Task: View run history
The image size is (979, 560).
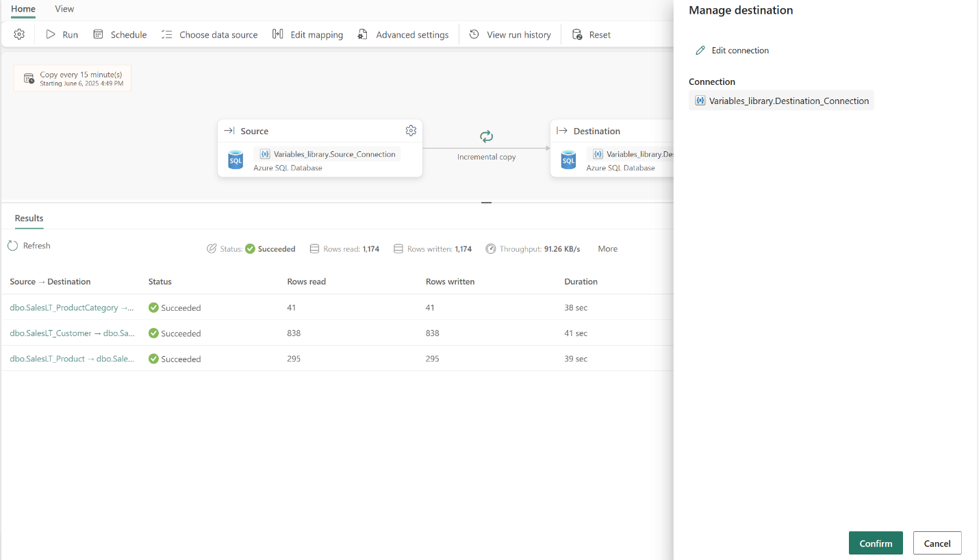Action: pos(510,35)
